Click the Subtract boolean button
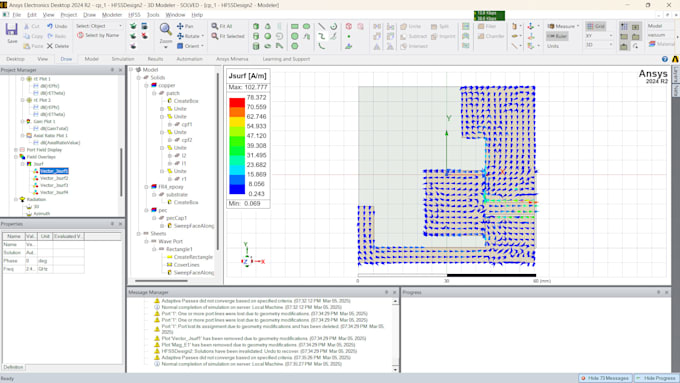Image resolution: width=680 pixels, height=383 pixels. [414, 36]
